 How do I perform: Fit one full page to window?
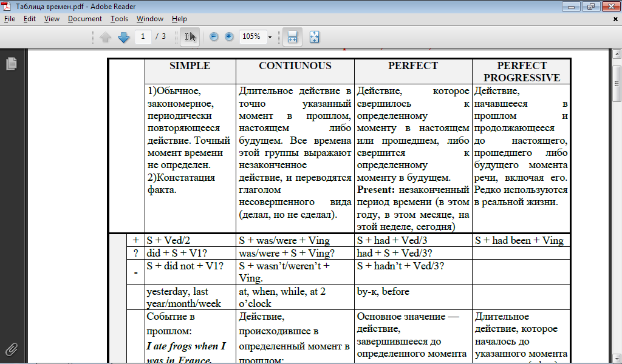314,37
